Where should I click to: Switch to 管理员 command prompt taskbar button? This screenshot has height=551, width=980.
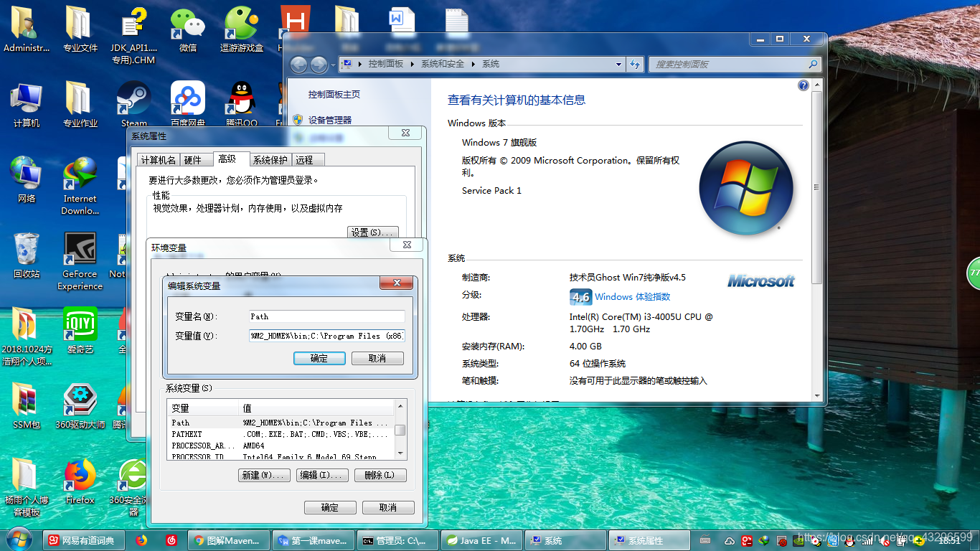(x=398, y=540)
